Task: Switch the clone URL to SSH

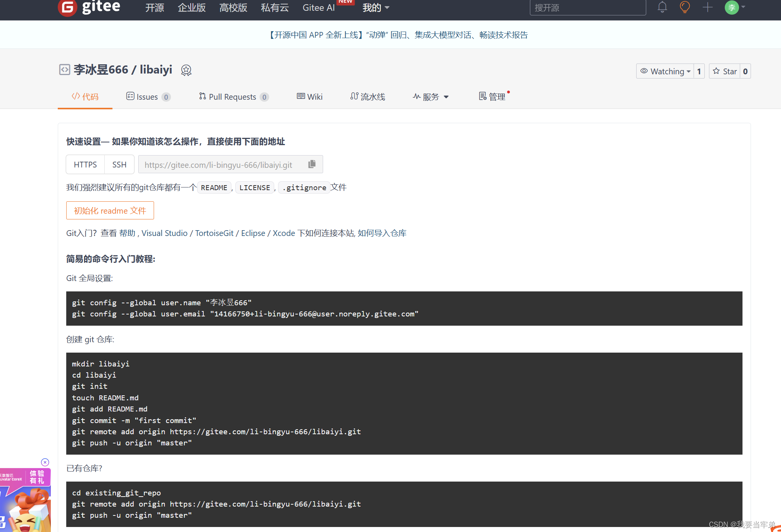Action: [119, 165]
